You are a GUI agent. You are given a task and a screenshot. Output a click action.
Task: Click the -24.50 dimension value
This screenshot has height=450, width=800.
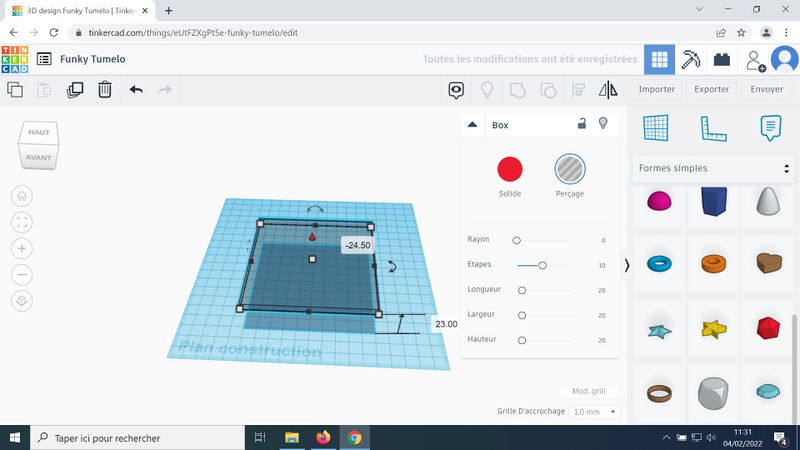[x=358, y=245]
